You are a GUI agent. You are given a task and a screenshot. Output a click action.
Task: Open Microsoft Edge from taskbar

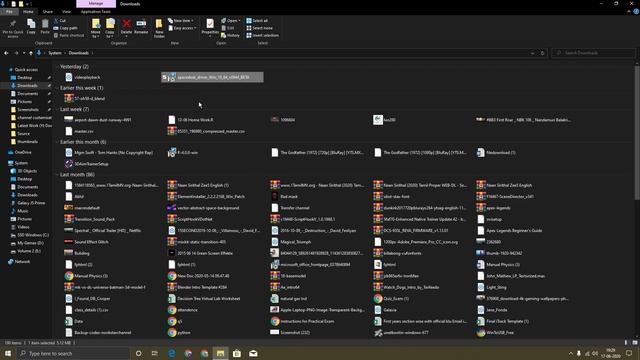(x=172, y=353)
